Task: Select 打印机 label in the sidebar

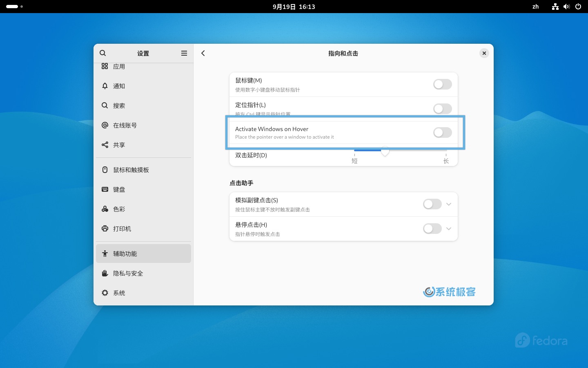Action: [x=122, y=229]
